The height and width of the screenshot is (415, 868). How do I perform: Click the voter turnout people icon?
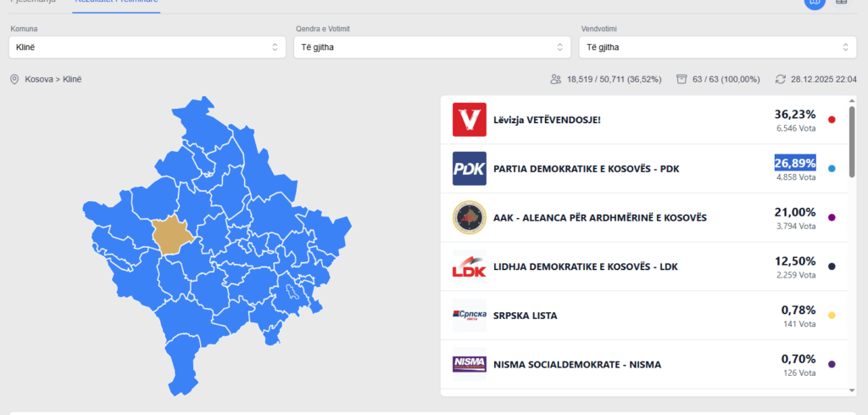click(556, 79)
